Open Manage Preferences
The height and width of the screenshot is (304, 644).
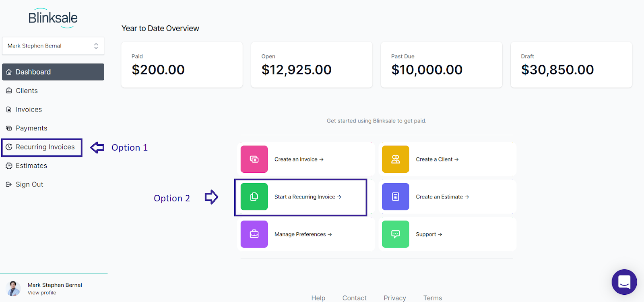[303, 234]
